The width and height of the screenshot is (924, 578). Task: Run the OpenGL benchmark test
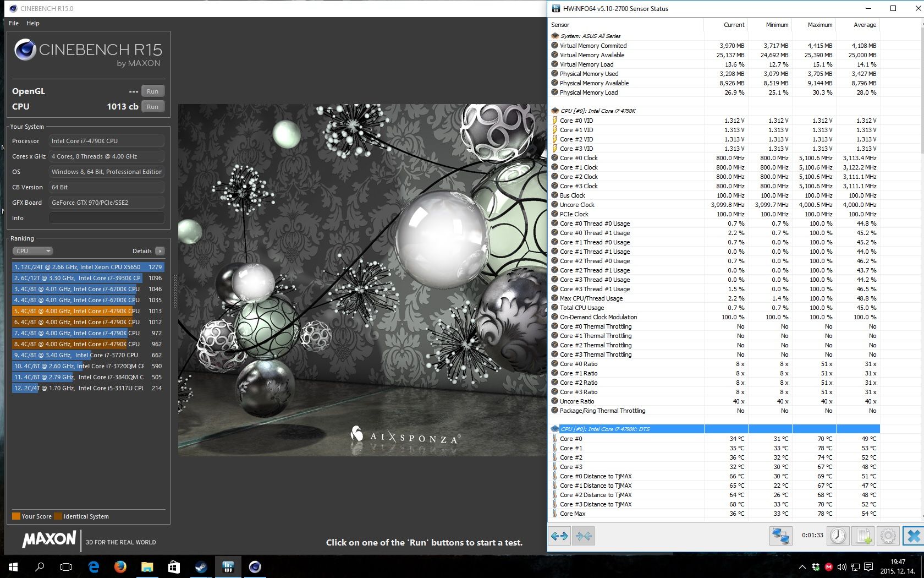[x=153, y=91]
